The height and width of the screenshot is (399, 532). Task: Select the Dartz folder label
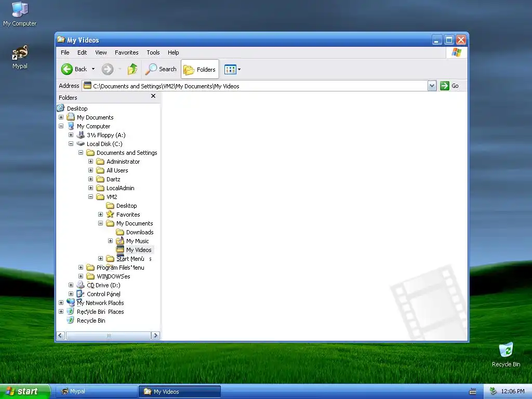[113, 179]
